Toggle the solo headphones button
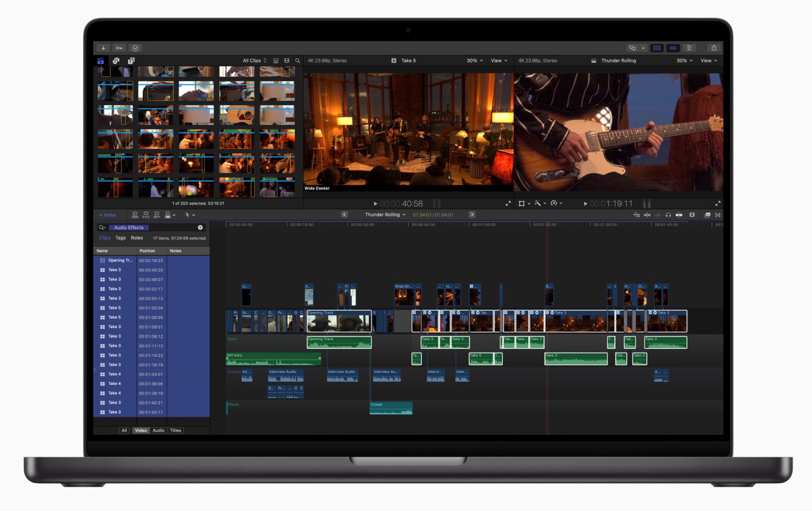This screenshot has width=812, height=511. pyautogui.click(x=668, y=215)
